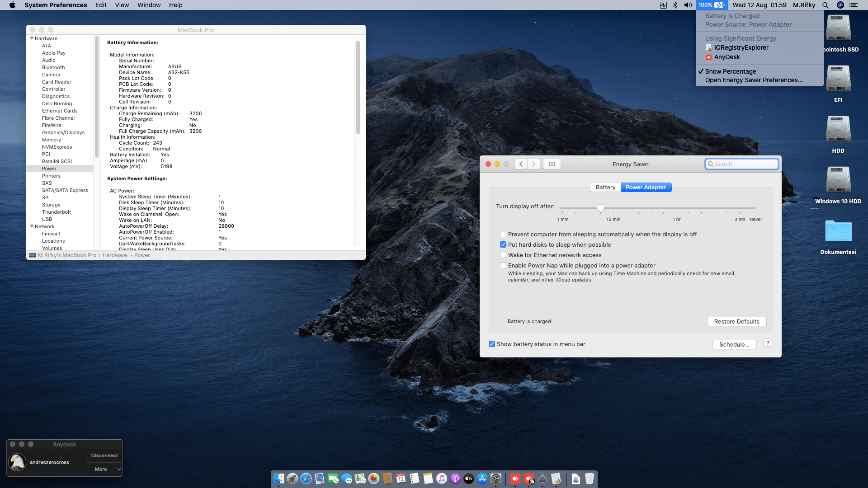Click the Spotlight search icon in menu bar
This screenshot has width=868, height=488.
pos(826,5)
